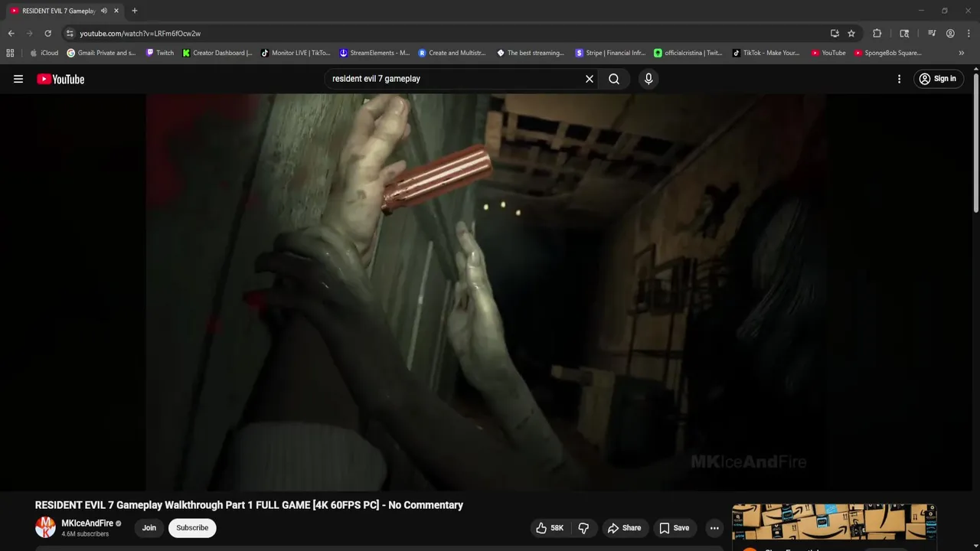Share the video

tap(624, 528)
